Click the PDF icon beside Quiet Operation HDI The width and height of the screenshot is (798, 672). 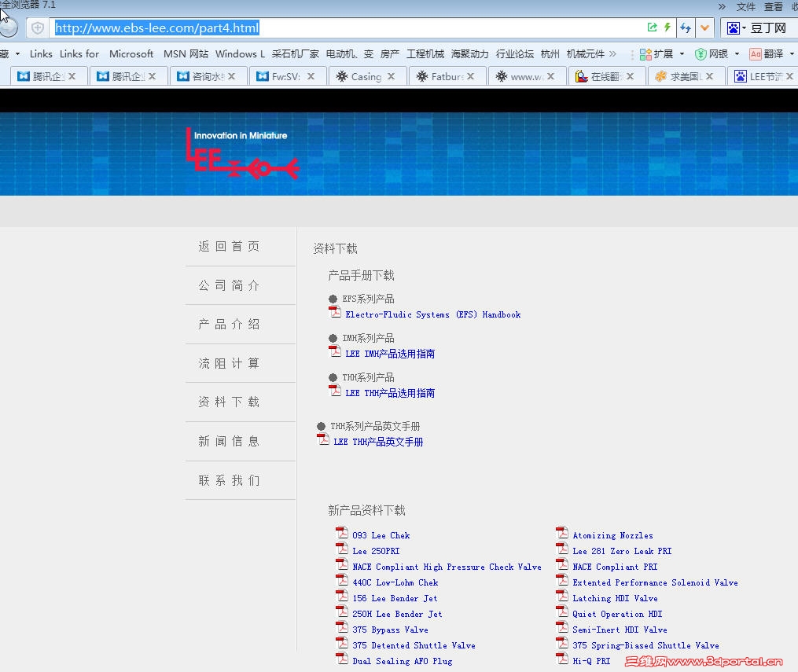562,611
